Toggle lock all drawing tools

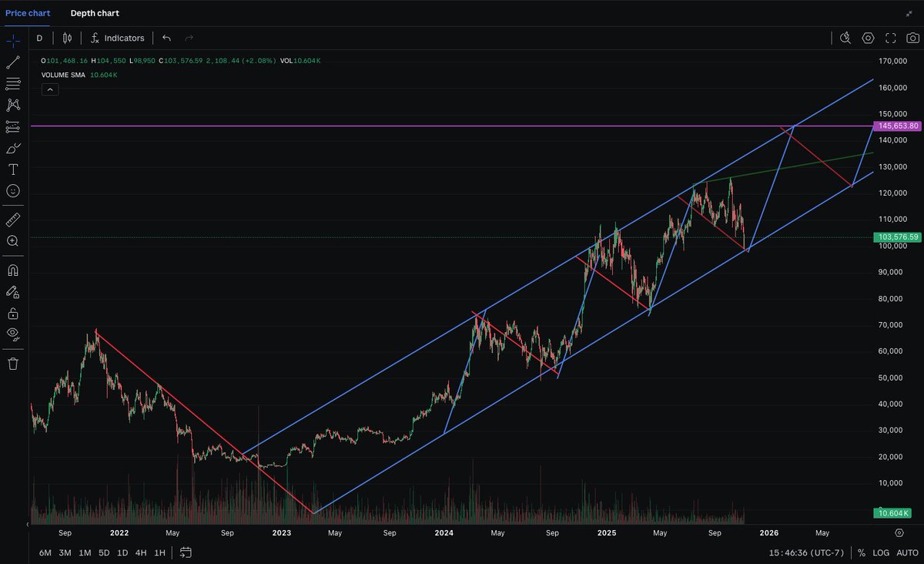click(x=13, y=313)
